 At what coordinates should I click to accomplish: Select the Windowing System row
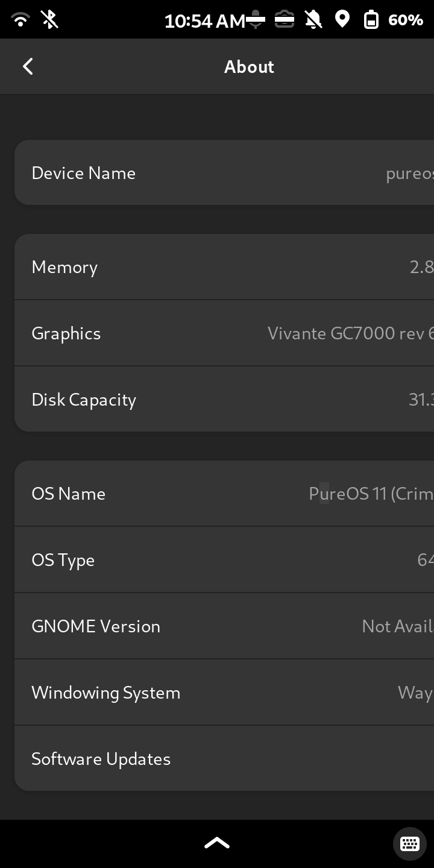(x=224, y=693)
